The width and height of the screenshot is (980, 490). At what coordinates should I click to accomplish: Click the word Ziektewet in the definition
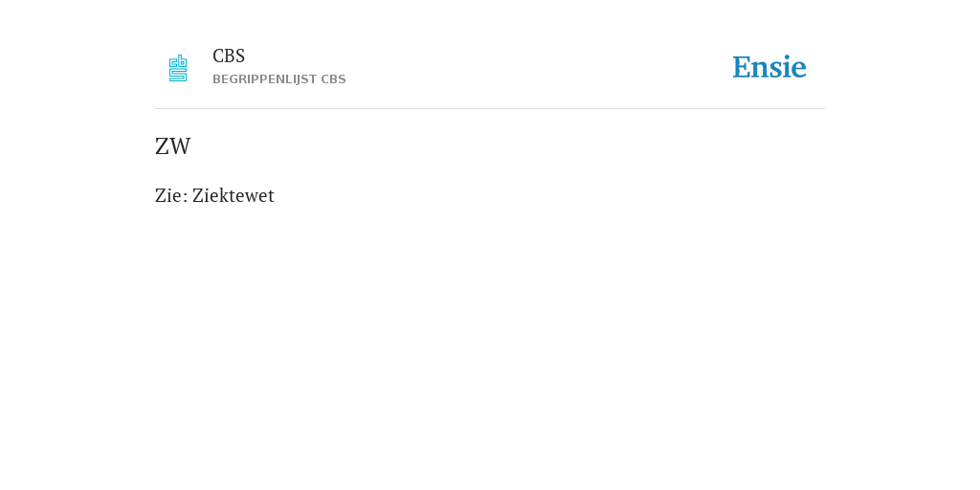tap(234, 195)
